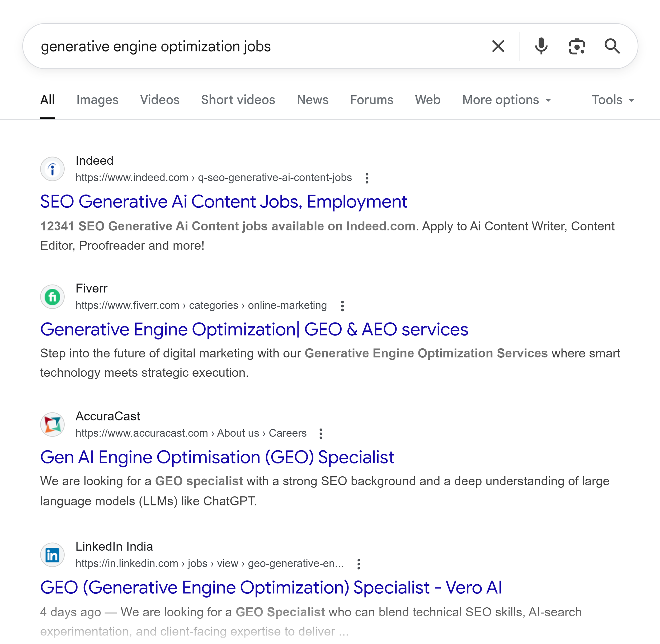Image resolution: width=660 pixels, height=644 pixels.
Task: Activate voice search with the microphone icon
Action: (541, 46)
